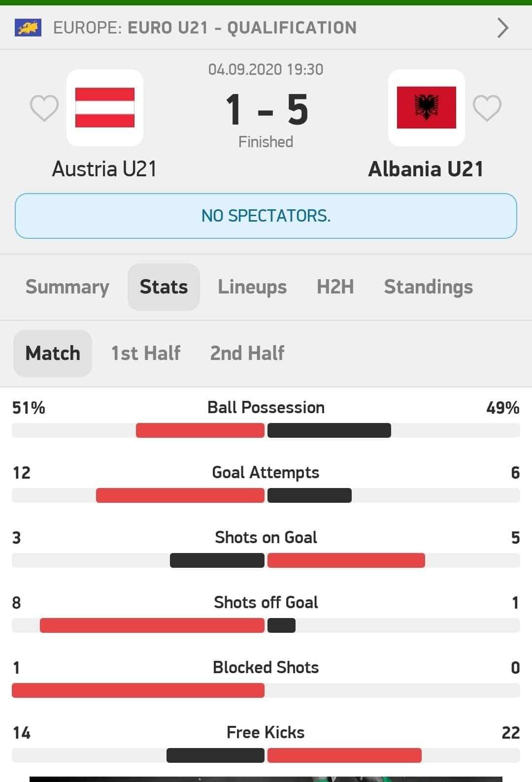Tap Austria U21 team name

coord(104,169)
